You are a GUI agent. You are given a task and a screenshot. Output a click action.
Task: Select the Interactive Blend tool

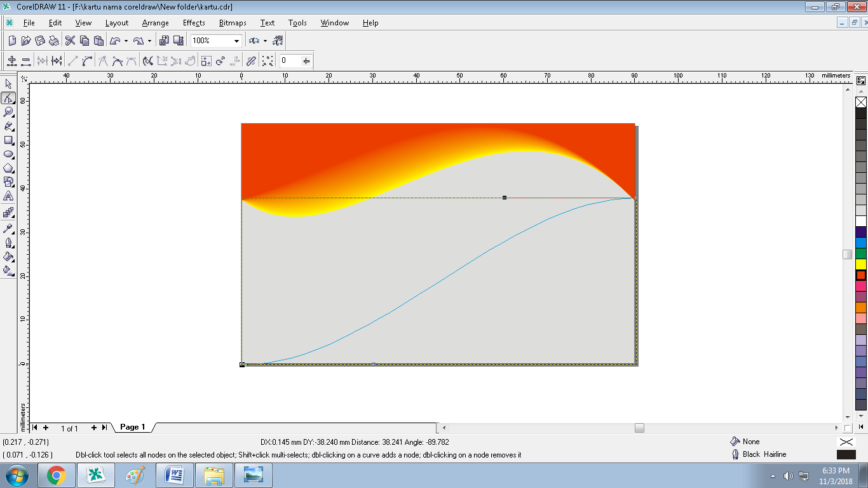point(9,212)
